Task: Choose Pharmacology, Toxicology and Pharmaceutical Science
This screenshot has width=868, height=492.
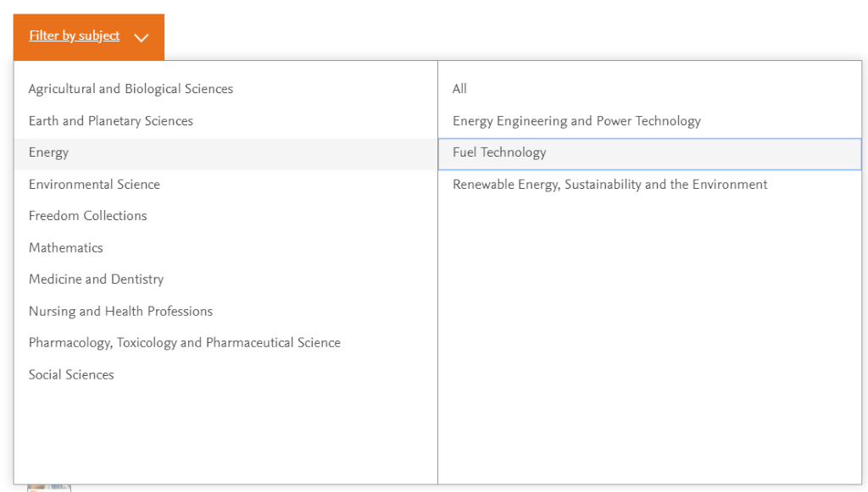Action: point(225,343)
